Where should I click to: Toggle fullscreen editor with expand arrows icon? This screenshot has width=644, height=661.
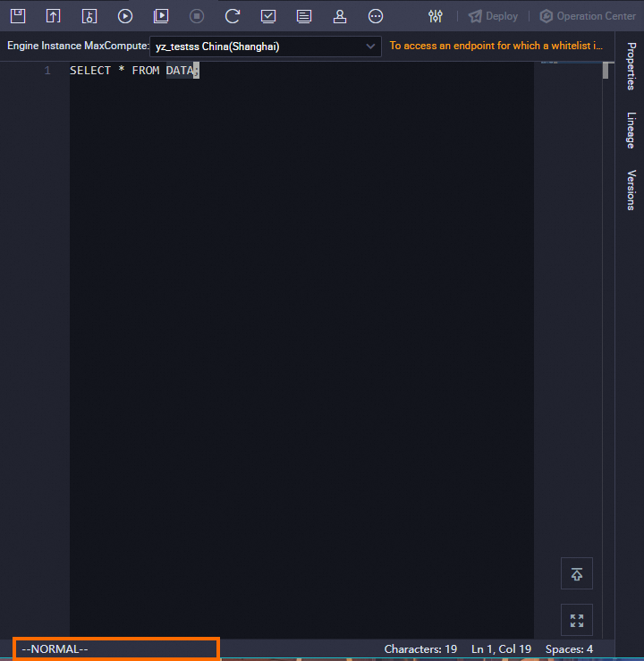577,620
